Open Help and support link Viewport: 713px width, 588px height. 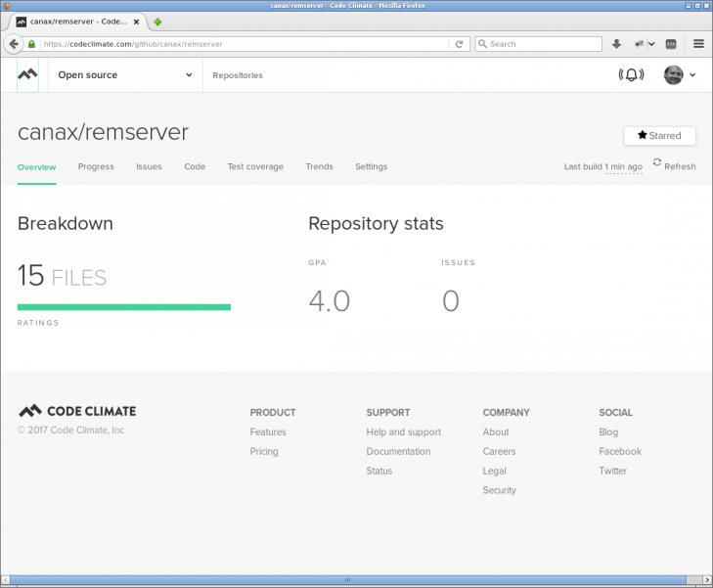(x=403, y=432)
